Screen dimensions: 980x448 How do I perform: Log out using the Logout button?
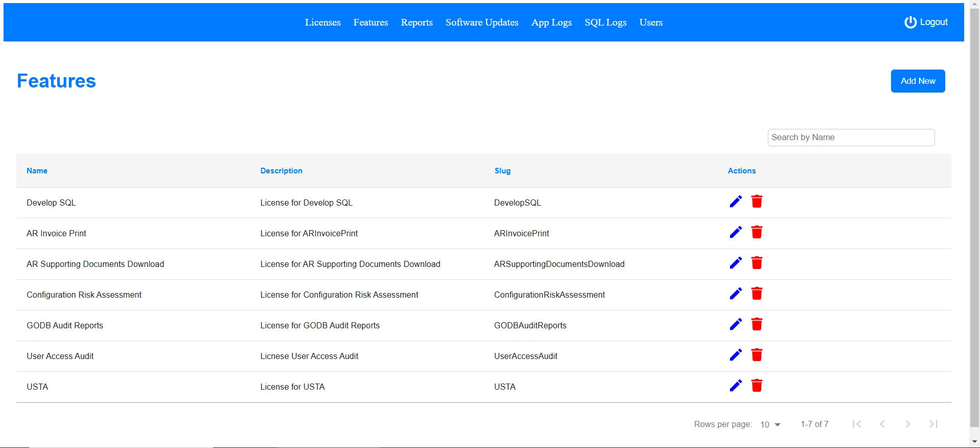click(926, 23)
